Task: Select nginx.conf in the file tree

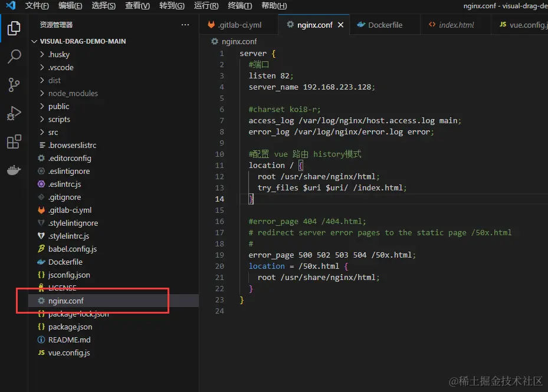Action: [113, 301]
